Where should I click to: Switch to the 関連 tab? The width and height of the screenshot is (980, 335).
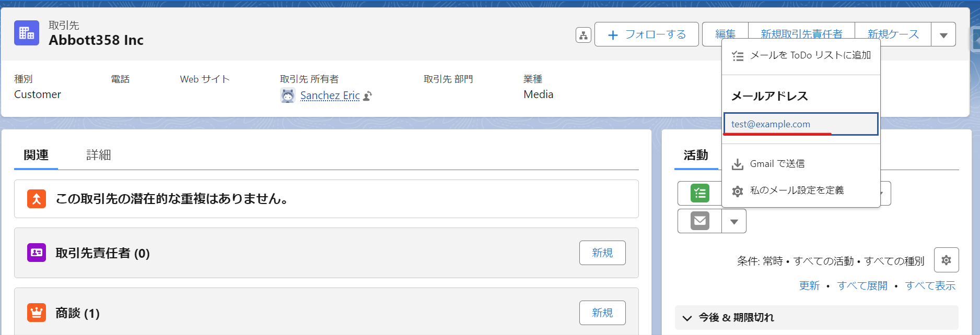coord(36,155)
